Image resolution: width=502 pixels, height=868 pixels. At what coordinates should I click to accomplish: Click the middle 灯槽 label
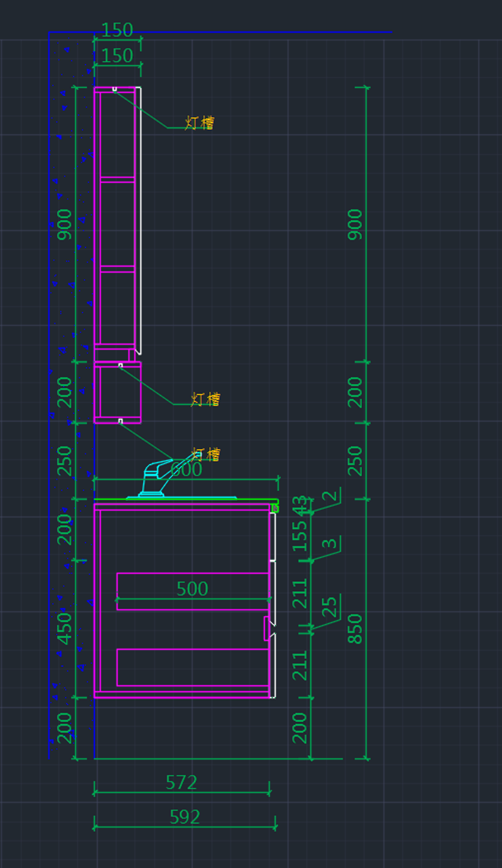tap(205, 399)
